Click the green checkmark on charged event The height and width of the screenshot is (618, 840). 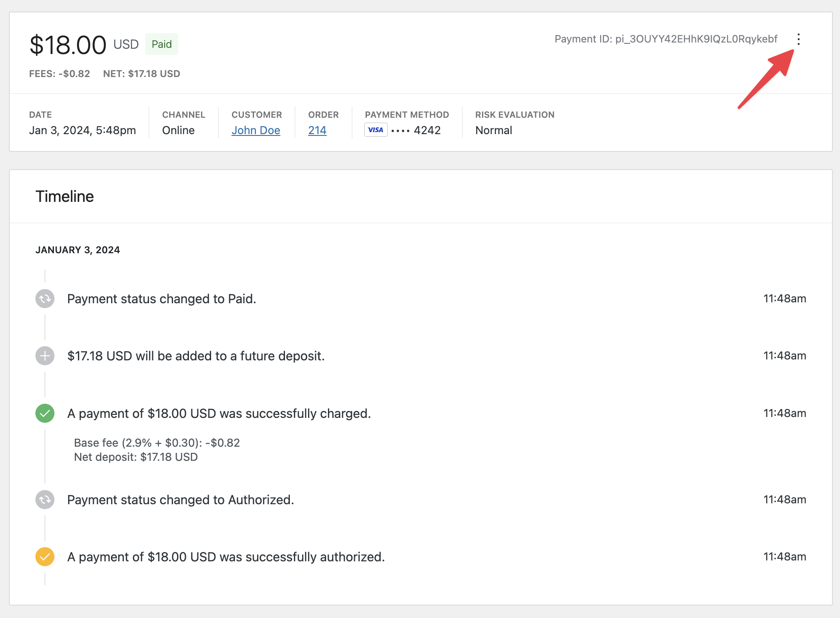(44, 413)
